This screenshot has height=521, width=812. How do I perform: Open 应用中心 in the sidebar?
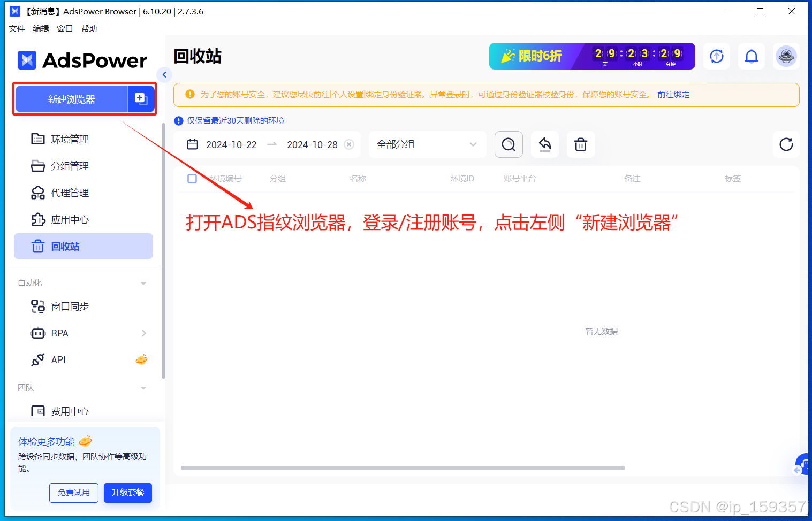click(84, 219)
